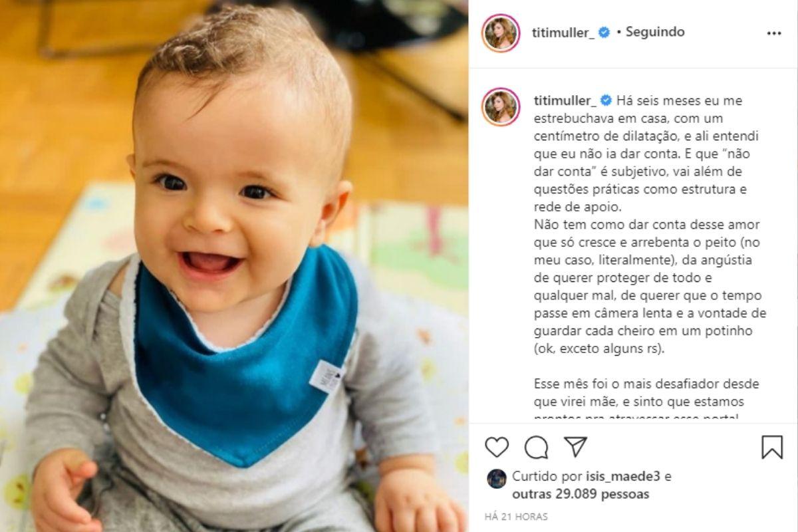Click the HÁ 21 HORAS timestamp
The image size is (798, 532).
point(517,517)
